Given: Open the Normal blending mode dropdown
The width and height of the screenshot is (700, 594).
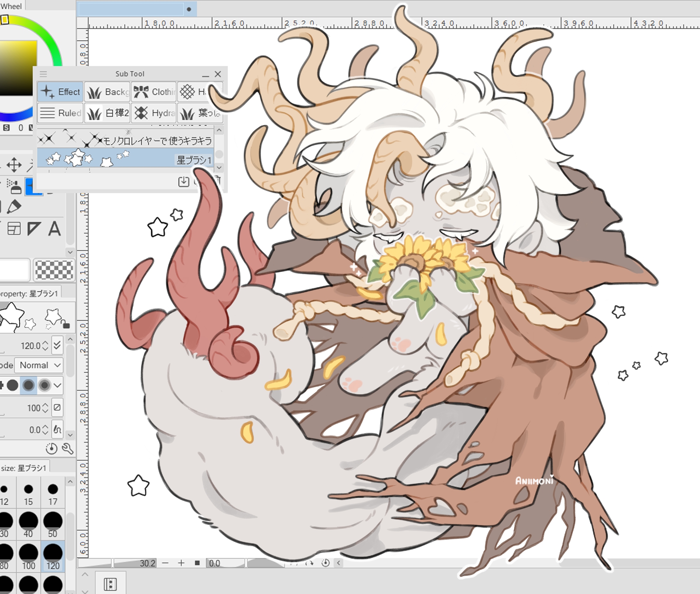Looking at the screenshot, I should [x=39, y=365].
